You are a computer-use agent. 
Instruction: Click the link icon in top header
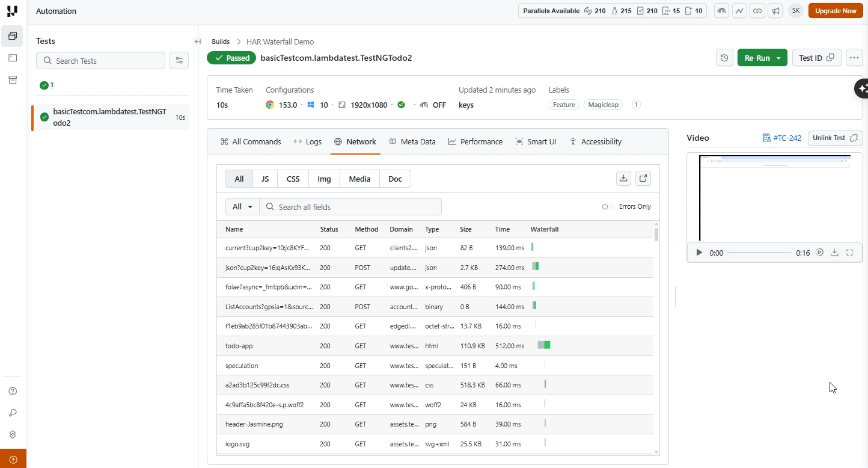click(x=757, y=11)
